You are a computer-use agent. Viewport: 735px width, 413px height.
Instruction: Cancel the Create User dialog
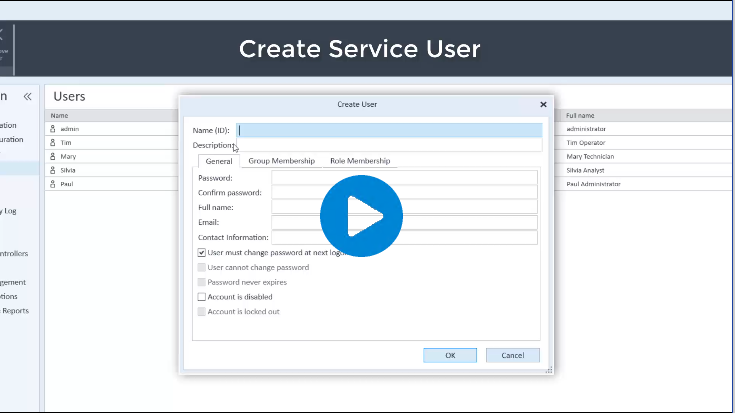click(513, 355)
